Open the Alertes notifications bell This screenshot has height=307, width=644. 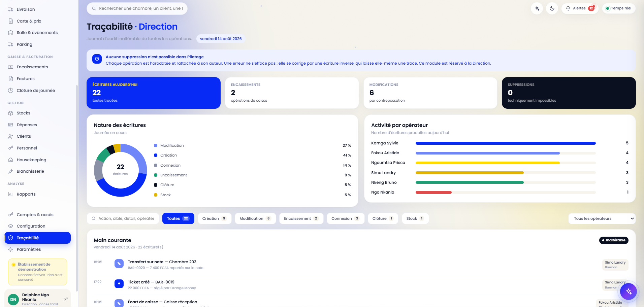click(580, 8)
